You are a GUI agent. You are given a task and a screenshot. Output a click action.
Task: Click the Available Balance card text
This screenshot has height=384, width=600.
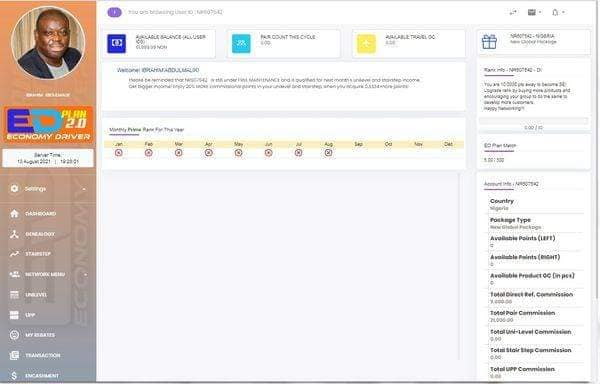171,42
